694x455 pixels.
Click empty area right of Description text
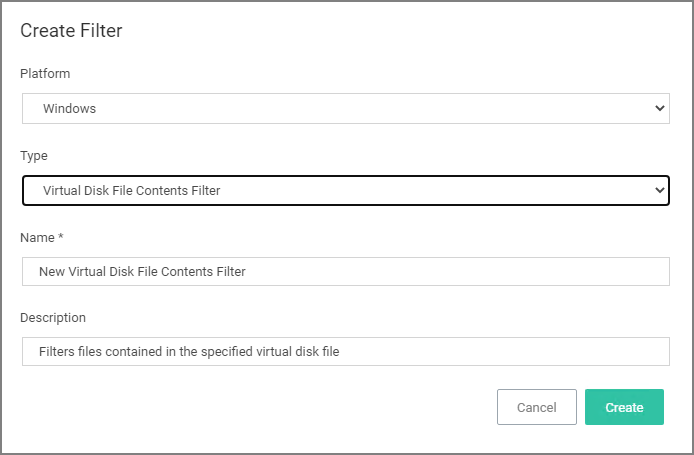point(505,351)
